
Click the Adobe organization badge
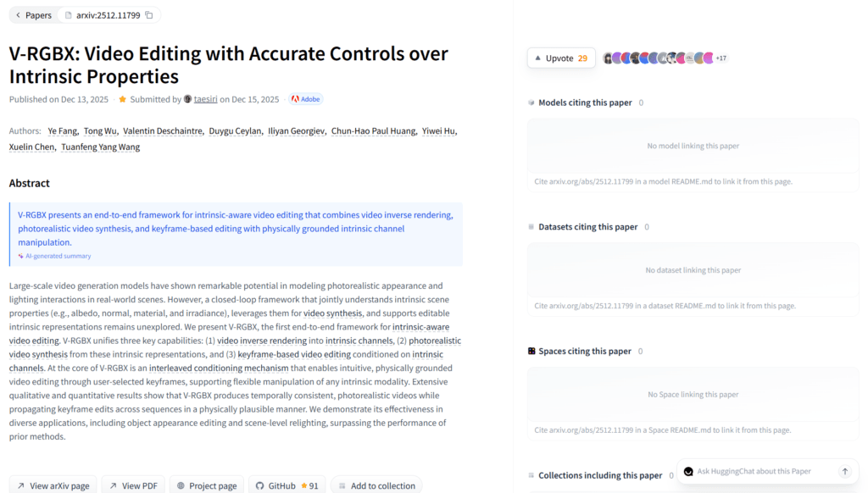[x=306, y=99]
